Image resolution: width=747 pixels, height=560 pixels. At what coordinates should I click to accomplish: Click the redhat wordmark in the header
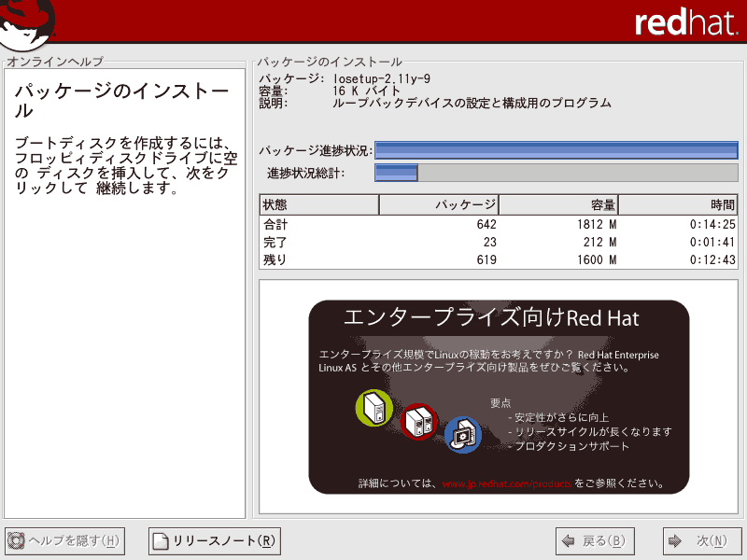[684, 22]
